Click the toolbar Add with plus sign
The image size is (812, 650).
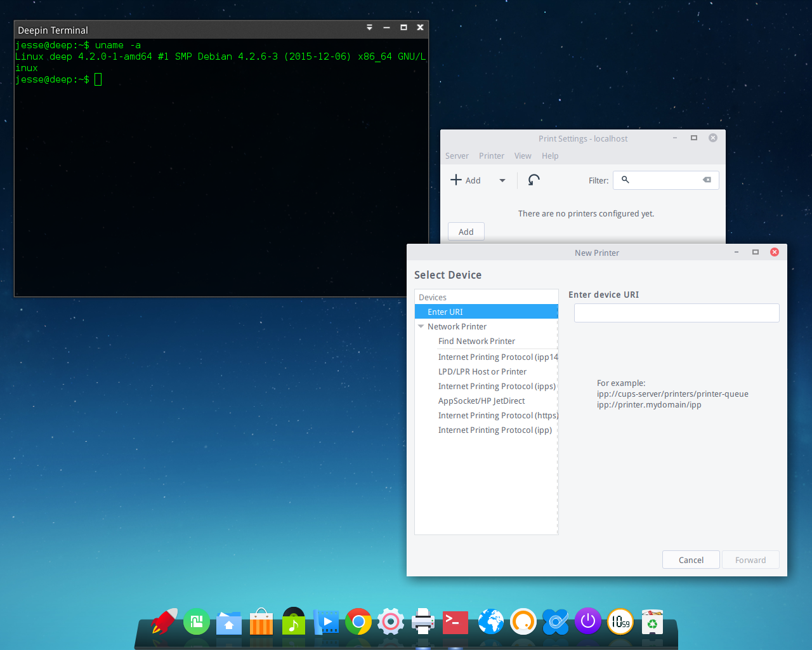pyautogui.click(x=466, y=180)
